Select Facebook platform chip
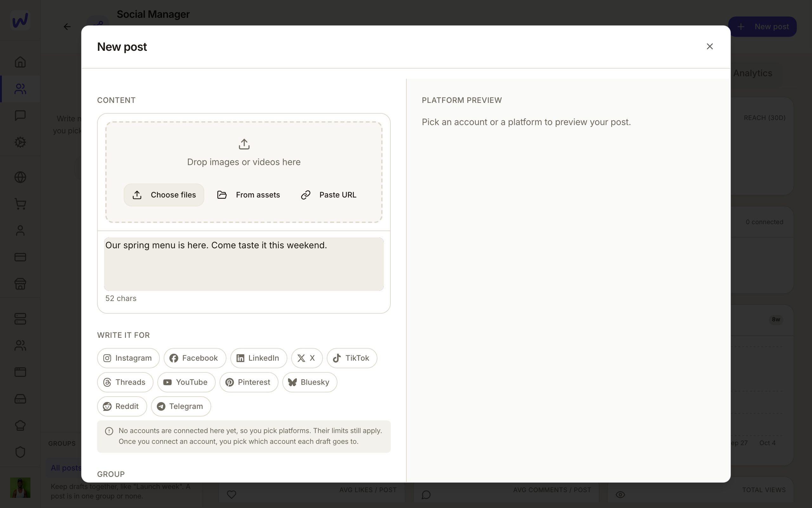 [x=195, y=358]
